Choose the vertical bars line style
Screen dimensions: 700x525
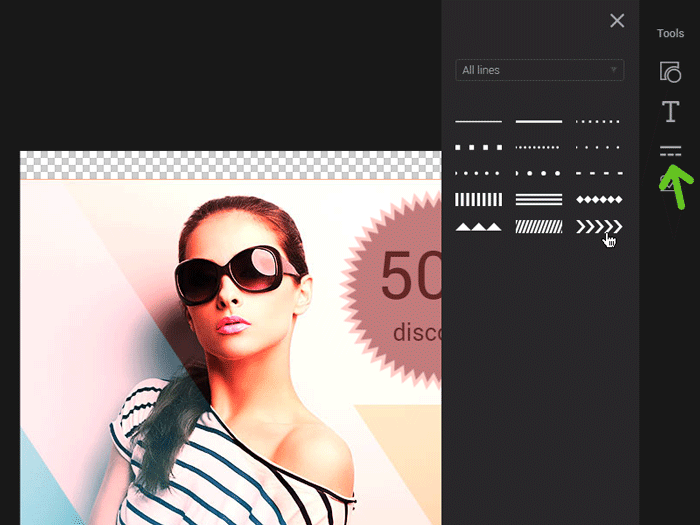[x=478, y=200]
